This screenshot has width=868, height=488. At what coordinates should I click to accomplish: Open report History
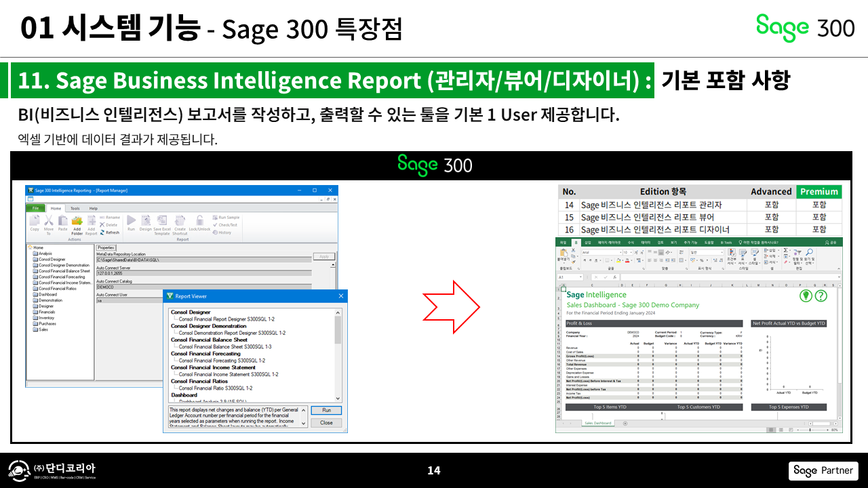[x=222, y=232]
